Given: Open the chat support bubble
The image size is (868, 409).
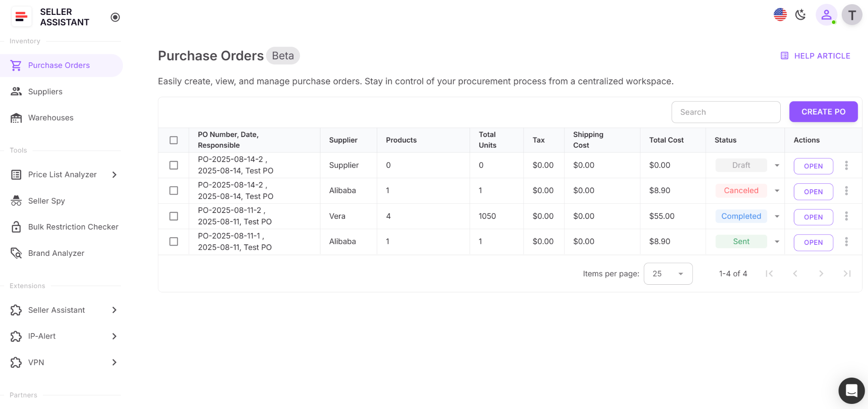Looking at the screenshot, I should tap(851, 390).
